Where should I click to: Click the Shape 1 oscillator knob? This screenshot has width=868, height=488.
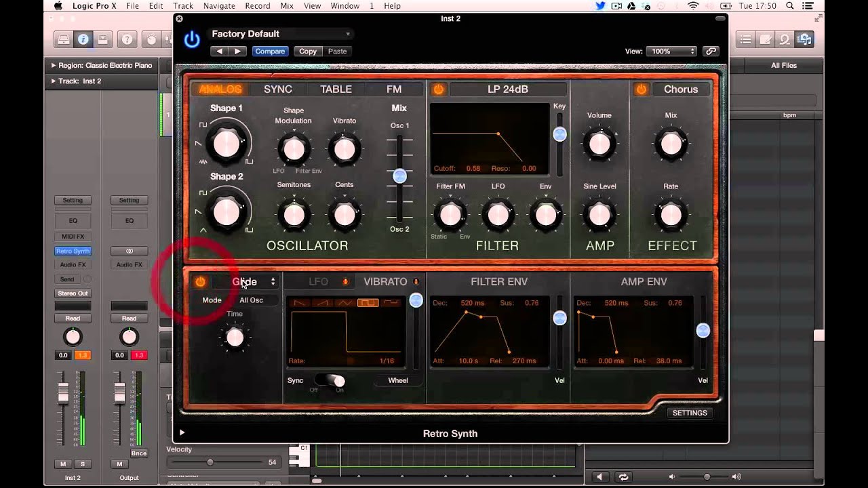(226, 144)
